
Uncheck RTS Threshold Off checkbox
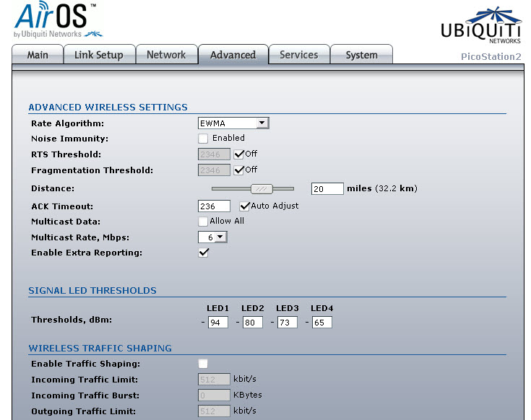pyautogui.click(x=238, y=154)
